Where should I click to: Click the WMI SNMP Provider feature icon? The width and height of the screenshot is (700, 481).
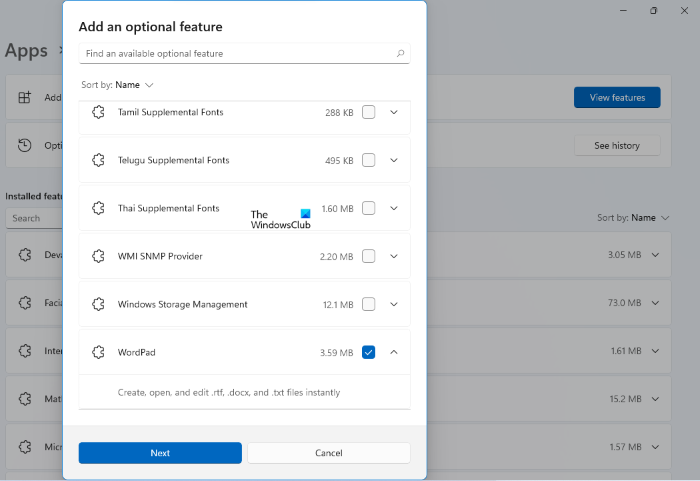[98, 256]
